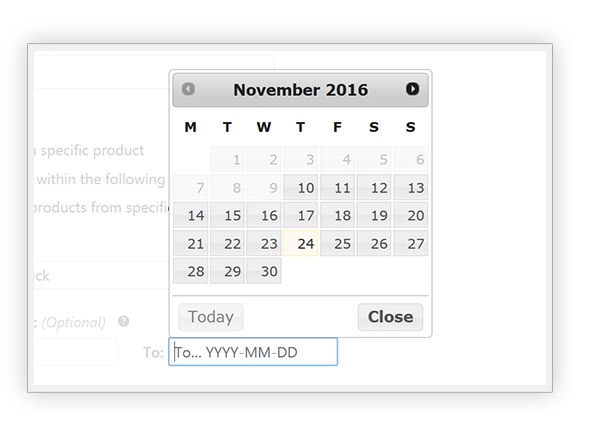Viewport: 600px width, 436px height.
Task: Pick Sunday the 13th
Action: tap(411, 188)
